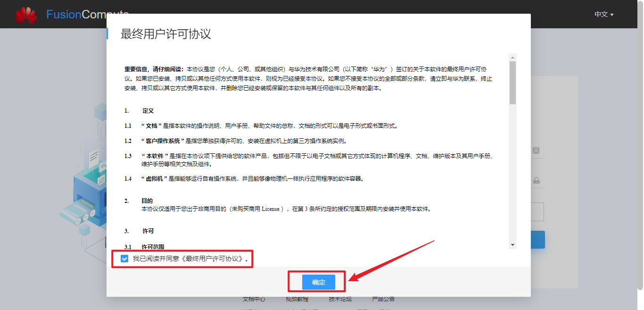Open the 中文 language dropdown

[x=604, y=15]
